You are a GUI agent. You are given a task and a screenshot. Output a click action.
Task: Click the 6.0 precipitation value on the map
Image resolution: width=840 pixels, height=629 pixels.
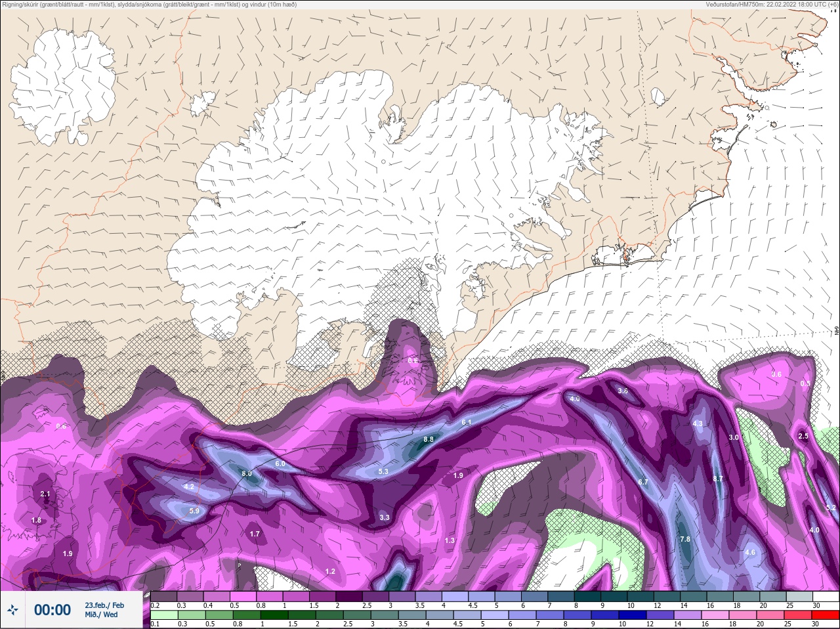pos(280,464)
